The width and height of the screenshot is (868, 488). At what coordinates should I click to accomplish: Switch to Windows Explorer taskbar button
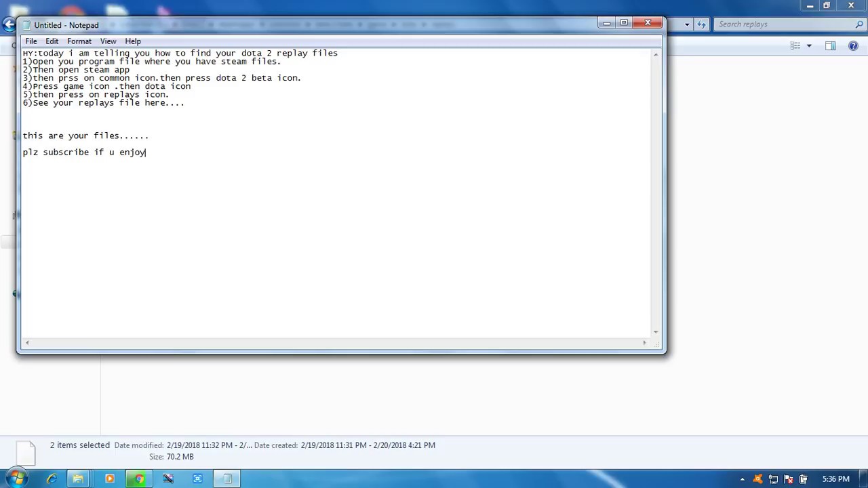pos(79,479)
